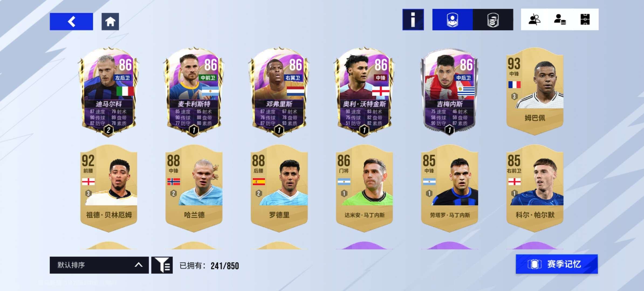The height and width of the screenshot is (291, 644).
Task: Expand the 默认排序 sort dropdown
Action: pos(99,265)
